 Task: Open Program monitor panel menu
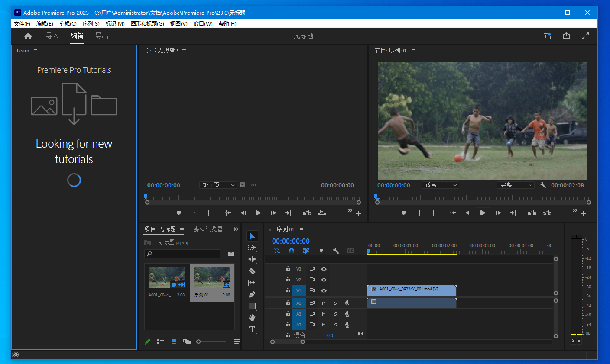pyautogui.click(x=414, y=51)
